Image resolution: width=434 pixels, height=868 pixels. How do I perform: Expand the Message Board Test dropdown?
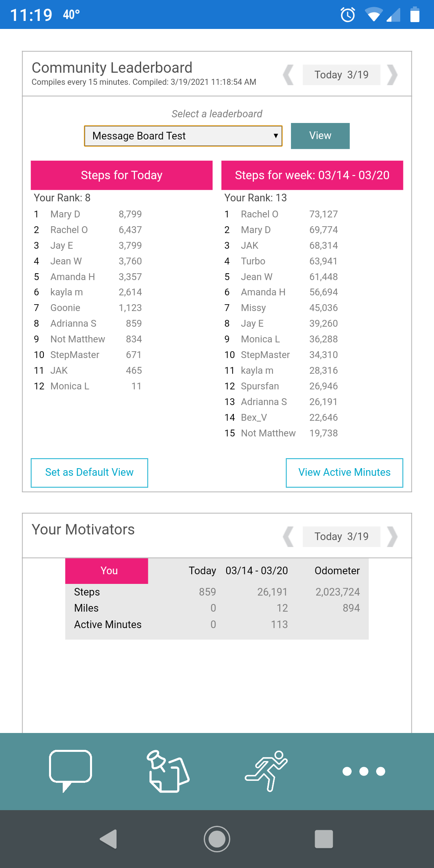(183, 136)
